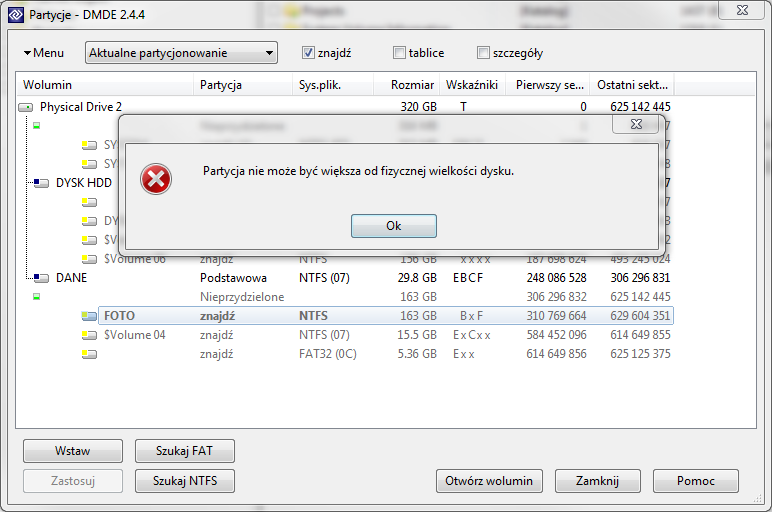Click the green marker under Physical Drive 2
This screenshot has height=512, width=772.
pos(36,126)
